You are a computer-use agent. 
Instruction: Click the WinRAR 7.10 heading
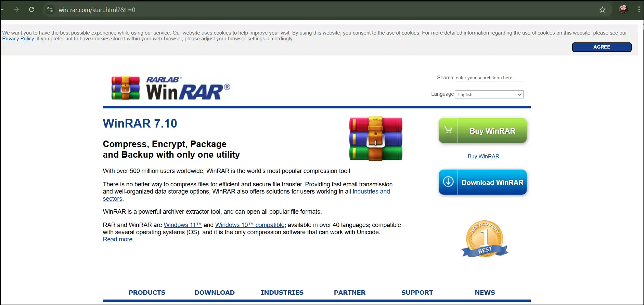pyautogui.click(x=140, y=123)
